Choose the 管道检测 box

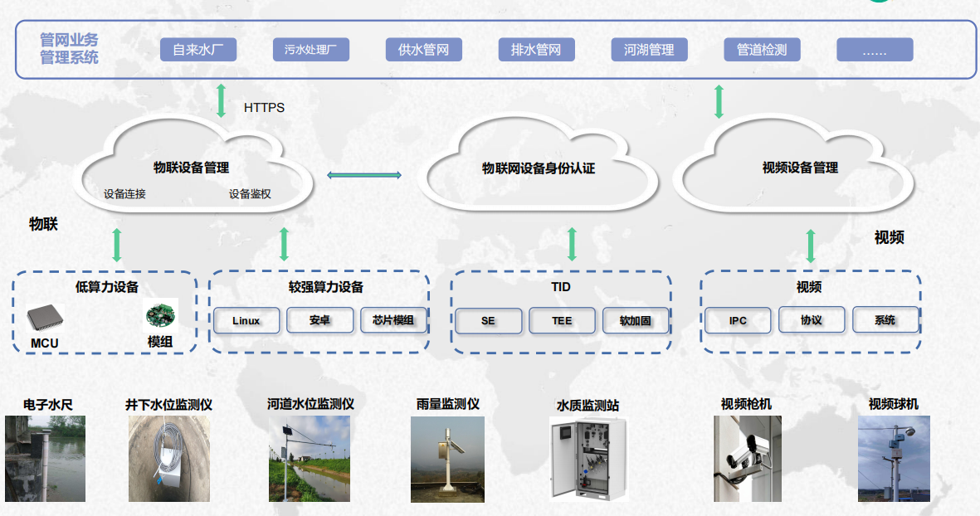click(762, 50)
